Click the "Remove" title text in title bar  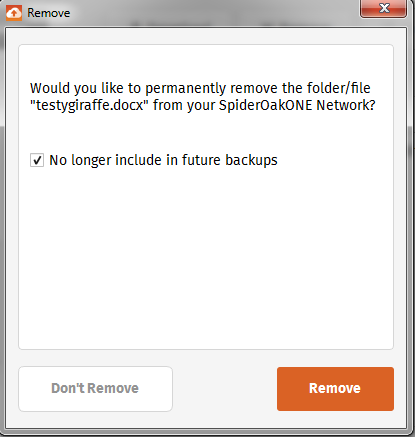click(49, 13)
